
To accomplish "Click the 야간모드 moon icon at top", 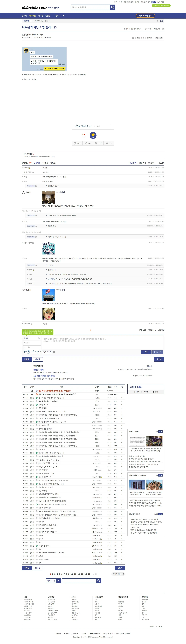I will coord(158,2).
